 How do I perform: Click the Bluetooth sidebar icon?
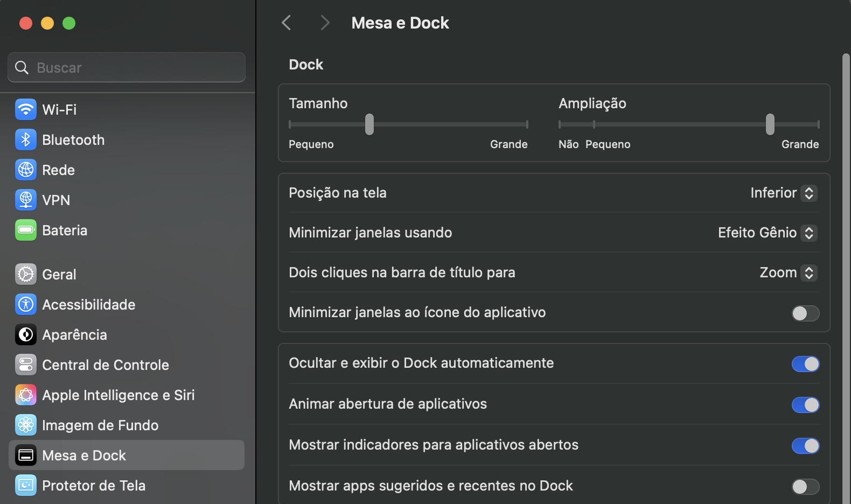[x=26, y=140]
